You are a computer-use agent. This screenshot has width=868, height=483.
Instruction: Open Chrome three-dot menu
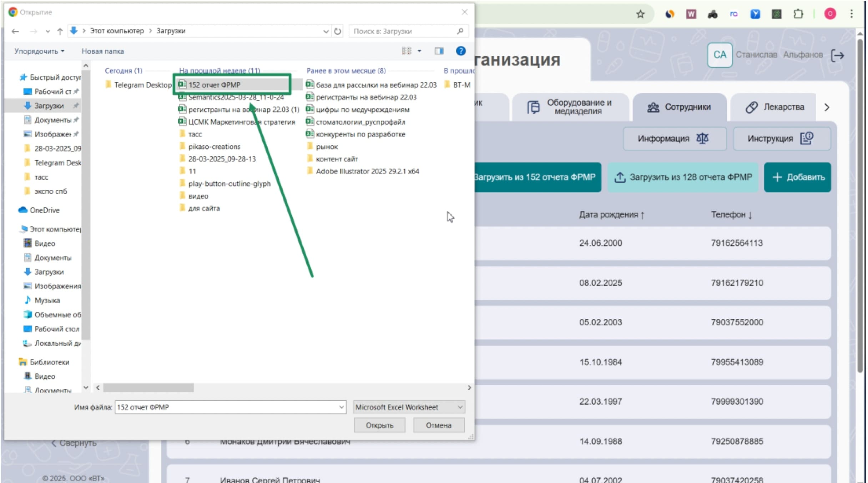pyautogui.click(x=852, y=14)
